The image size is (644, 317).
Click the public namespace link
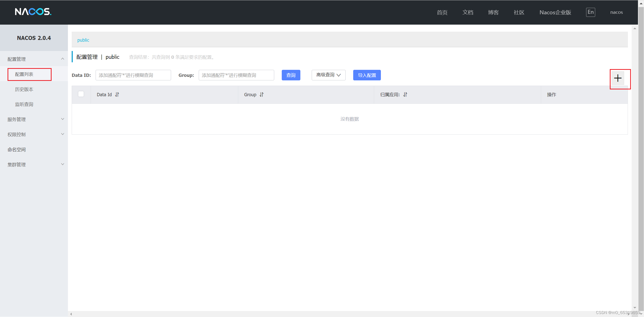click(x=83, y=40)
